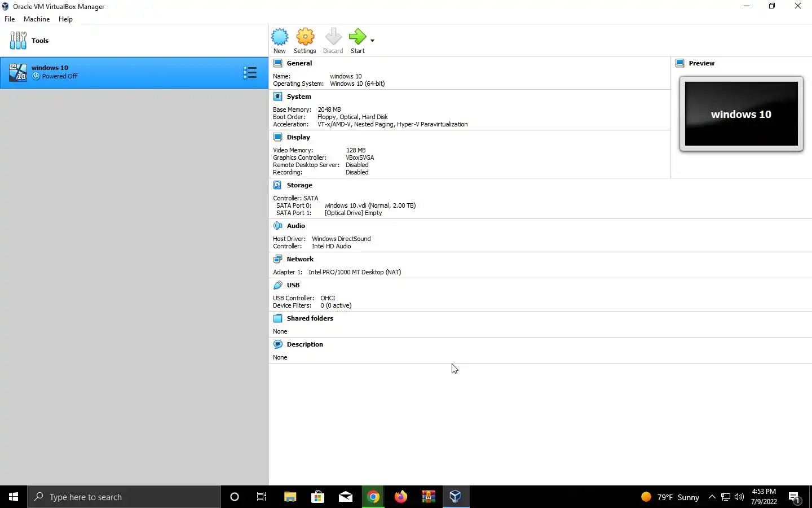Click the Display section monitor icon
812x508 pixels.
(x=278, y=137)
